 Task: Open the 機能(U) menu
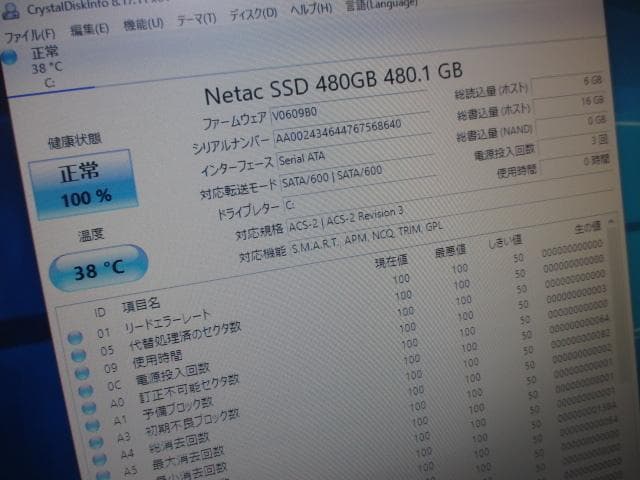click(x=143, y=24)
